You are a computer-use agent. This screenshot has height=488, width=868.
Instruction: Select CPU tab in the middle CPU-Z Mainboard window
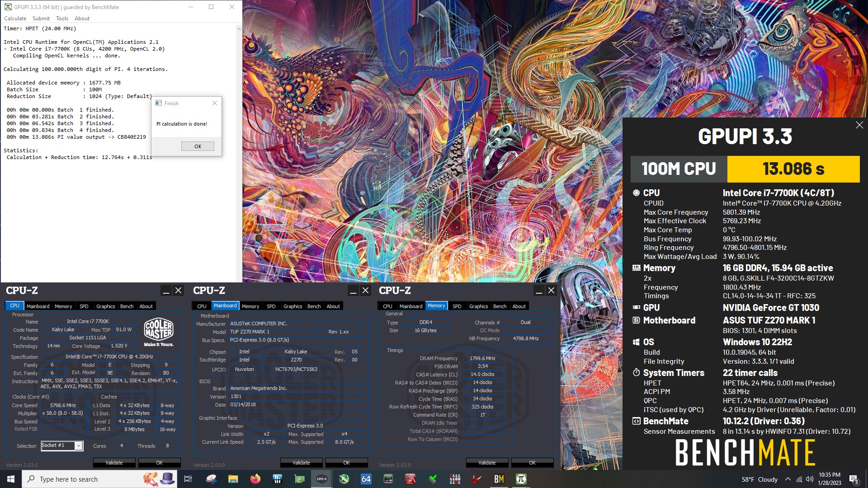click(202, 306)
